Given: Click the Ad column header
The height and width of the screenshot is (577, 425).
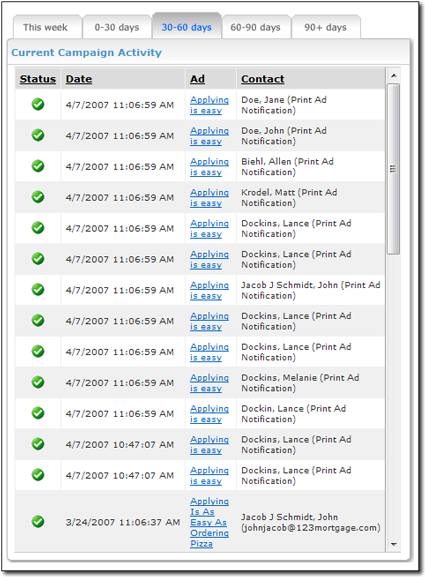Looking at the screenshot, I should (198, 79).
